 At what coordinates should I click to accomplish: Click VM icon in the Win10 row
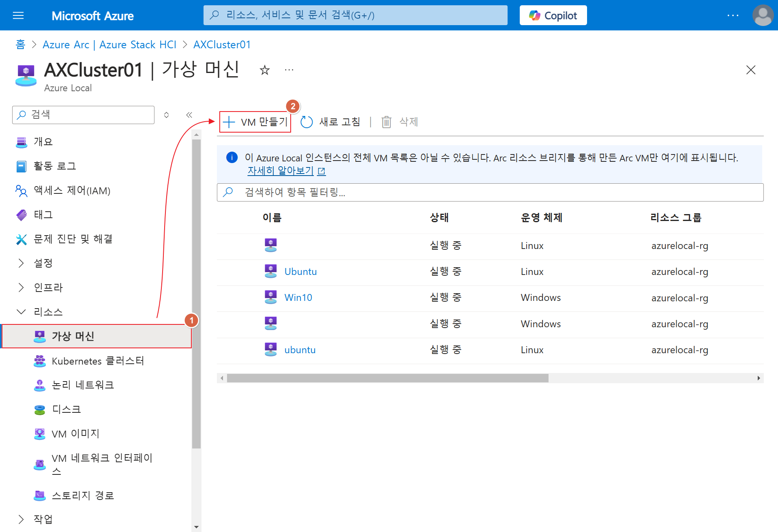point(271,297)
